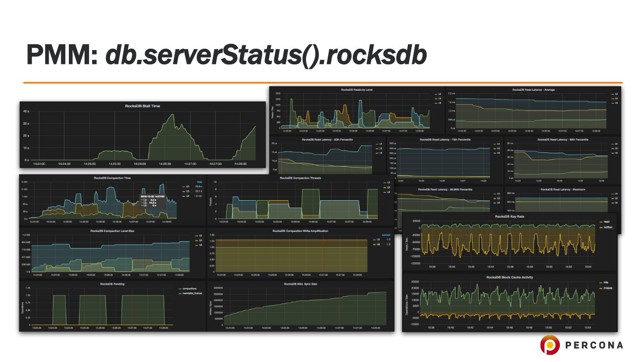Click the Stall Time graph peak near 14:26:30

pos(173,114)
